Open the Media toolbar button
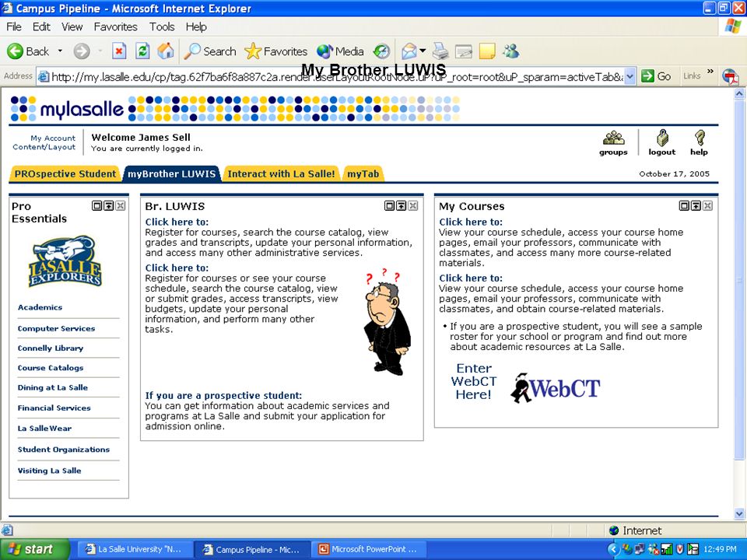This screenshot has width=747, height=560. [x=340, y=51]
